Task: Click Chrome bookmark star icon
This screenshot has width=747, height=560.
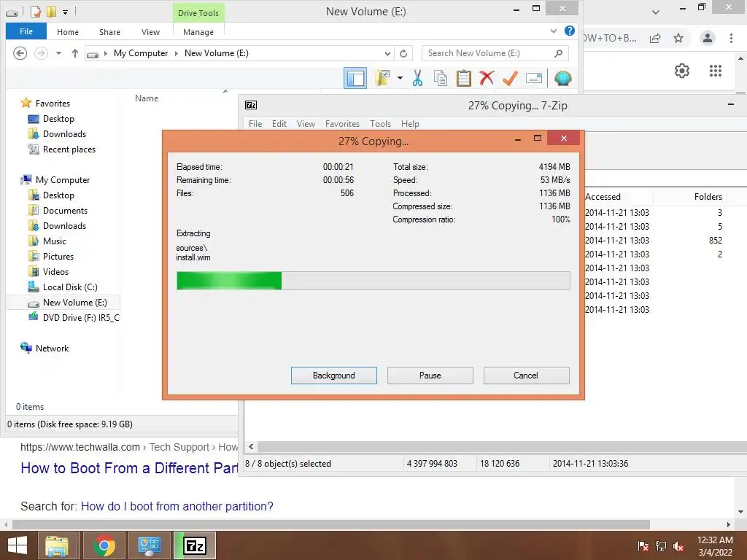Action: (678, 38)
